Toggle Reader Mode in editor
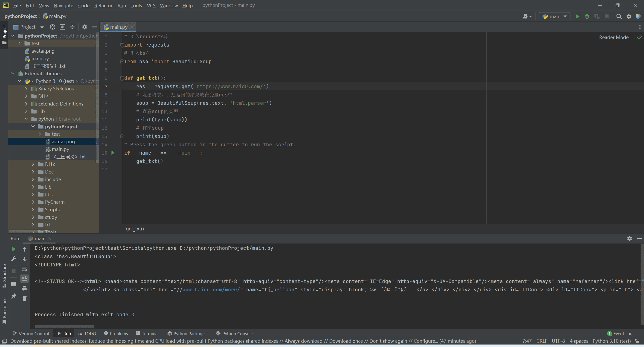Viewport: 644px width, 347px height. click(x=614, y=37)
